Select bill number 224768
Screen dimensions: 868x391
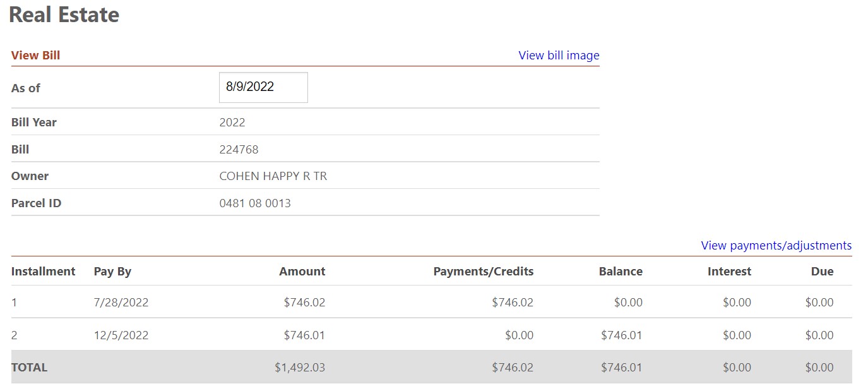(239, 150)
